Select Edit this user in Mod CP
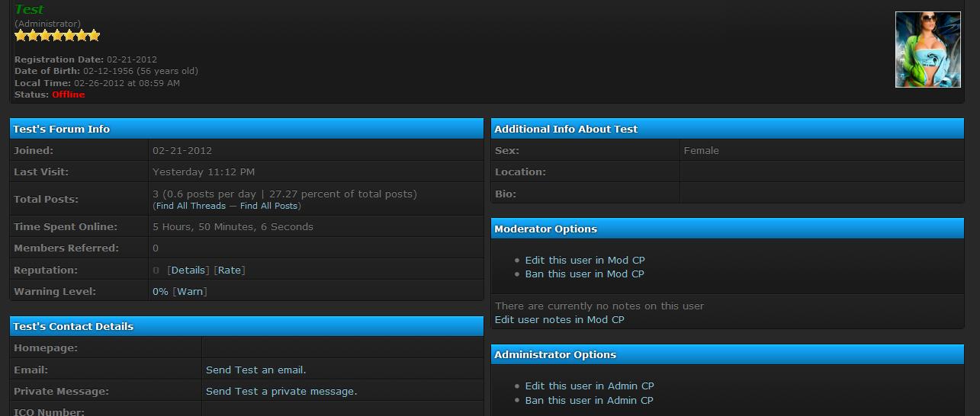This screenshot has height=416, width=980. point(584,261)
